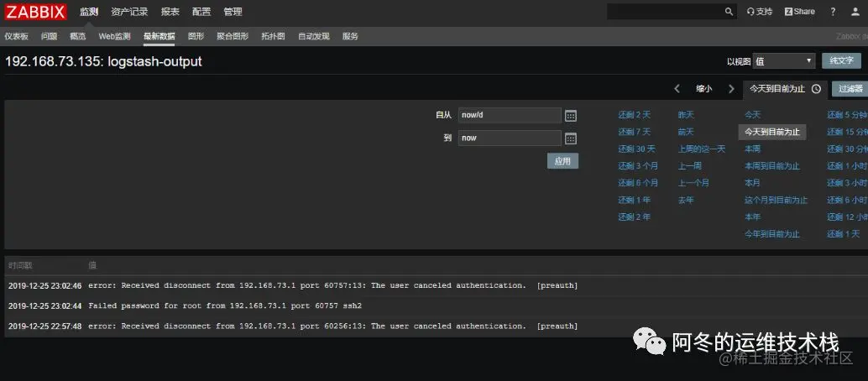
Task: Go to 拓扑图 submenu
Action: point(273,37)
